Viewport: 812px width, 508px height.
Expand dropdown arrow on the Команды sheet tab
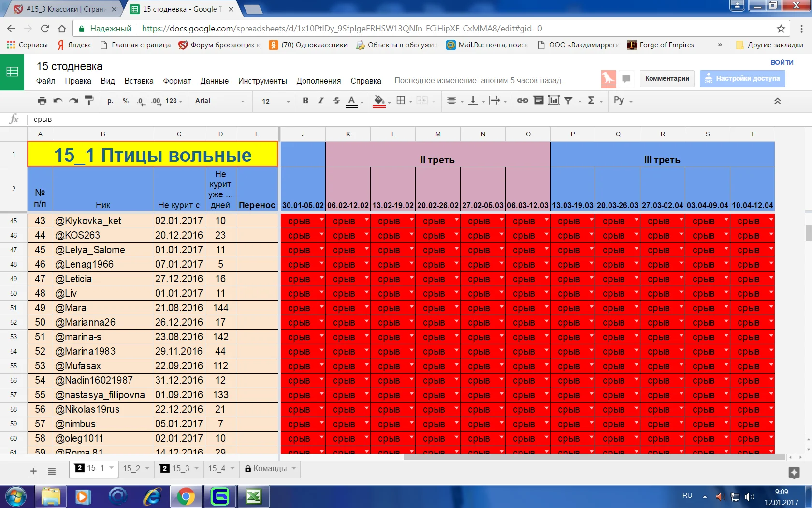294,468
